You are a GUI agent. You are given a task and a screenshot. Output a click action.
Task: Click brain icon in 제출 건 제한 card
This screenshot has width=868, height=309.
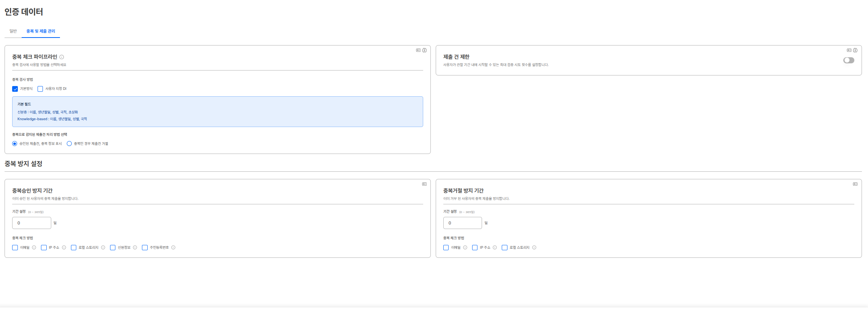coord(855,50)
